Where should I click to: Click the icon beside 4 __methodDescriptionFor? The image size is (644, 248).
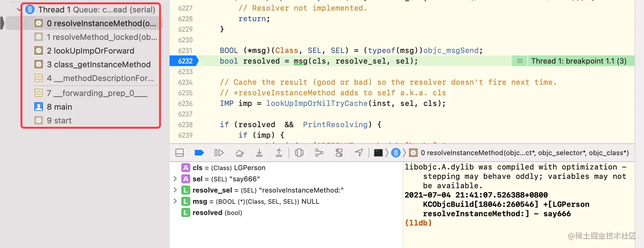(x=38, y=78)
